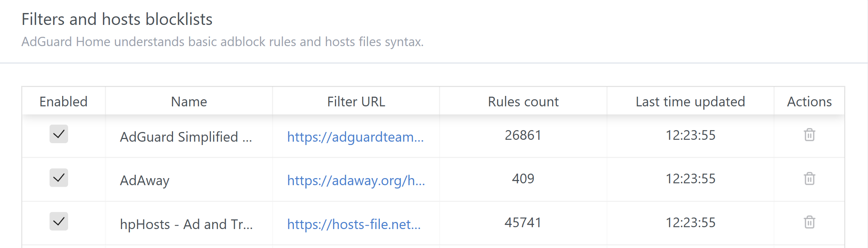This screenshot has height=248, width=868.
Task: Sort table by the Enabled column header
Action: pyautogui.click(x=63, y=102)
